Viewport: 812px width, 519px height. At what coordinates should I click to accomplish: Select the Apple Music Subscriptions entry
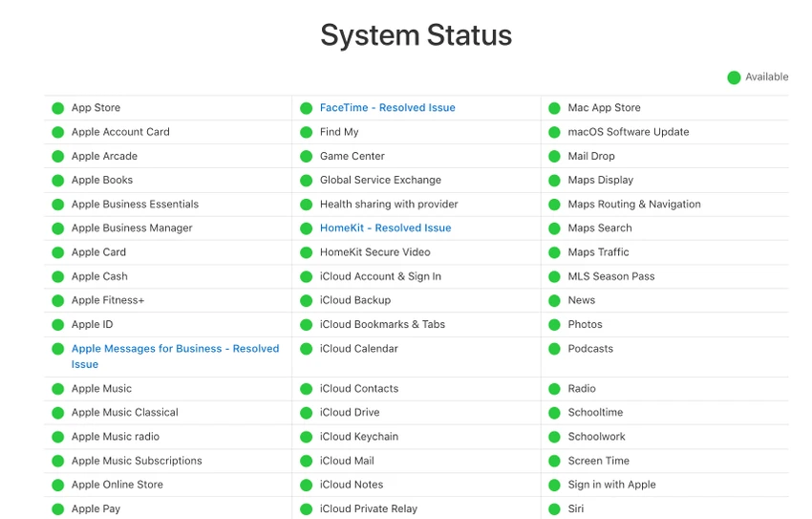click(x=137, y=461)
